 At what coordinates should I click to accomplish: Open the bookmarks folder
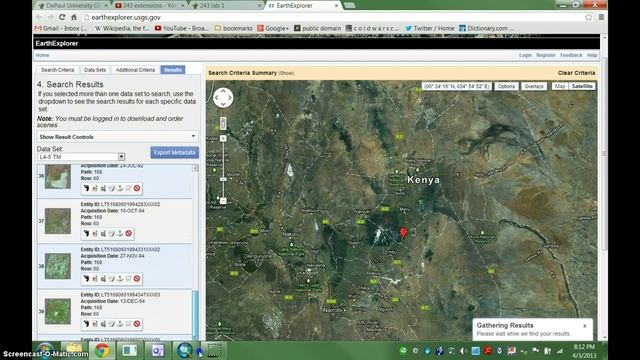233,28
